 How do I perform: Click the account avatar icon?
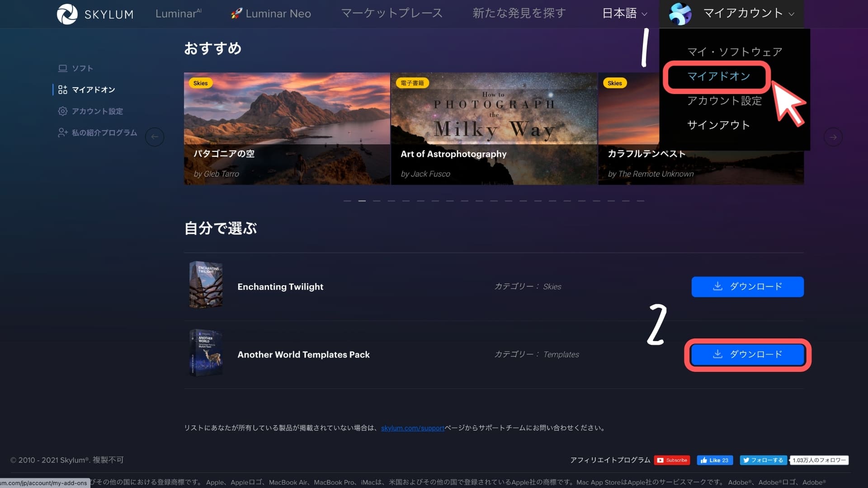click(680, 14)
